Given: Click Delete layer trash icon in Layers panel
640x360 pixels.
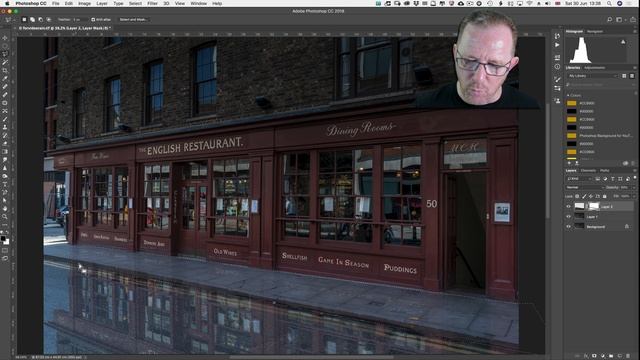Looking at the screenshot, I should 628,356.
